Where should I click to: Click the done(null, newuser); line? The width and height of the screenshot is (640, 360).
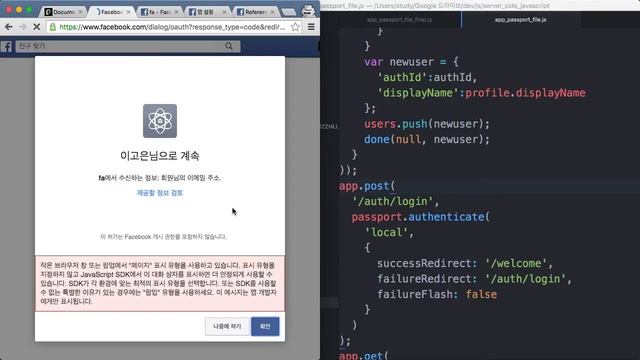[x=427, y=140]
